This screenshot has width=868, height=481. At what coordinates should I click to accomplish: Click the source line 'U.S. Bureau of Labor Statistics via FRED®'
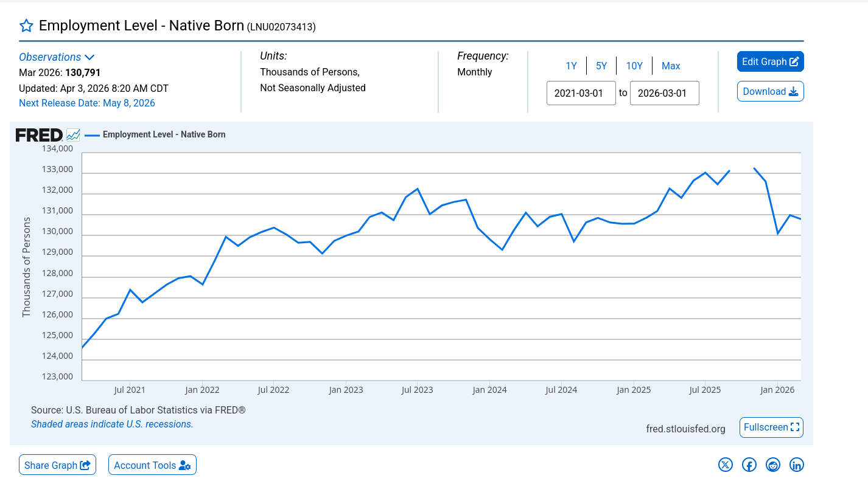tap(155, 410)
